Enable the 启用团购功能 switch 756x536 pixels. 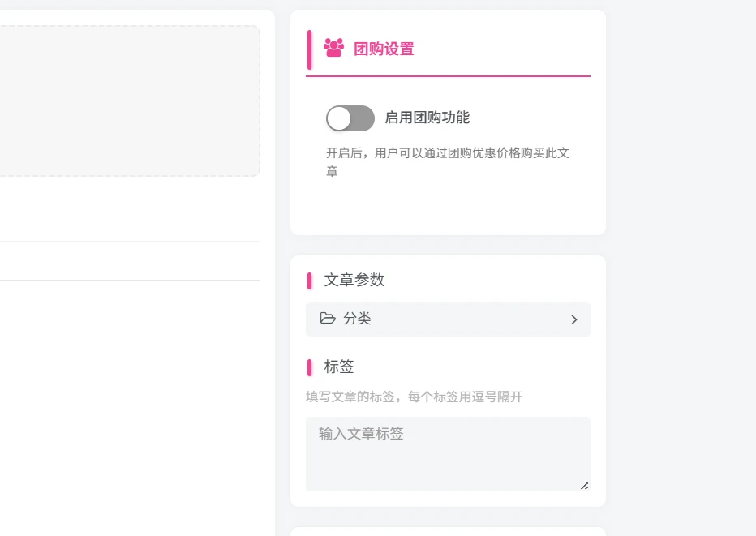click(x=350, y=118)
